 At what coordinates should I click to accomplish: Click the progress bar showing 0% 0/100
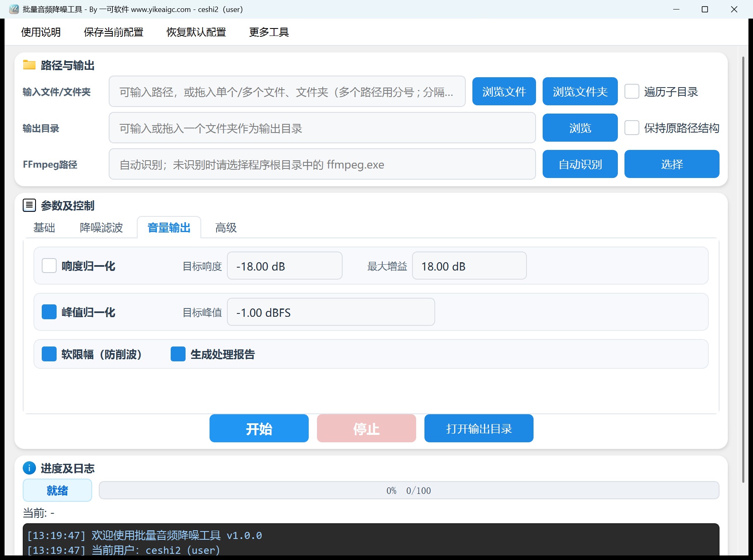click(x=409, y=490)
